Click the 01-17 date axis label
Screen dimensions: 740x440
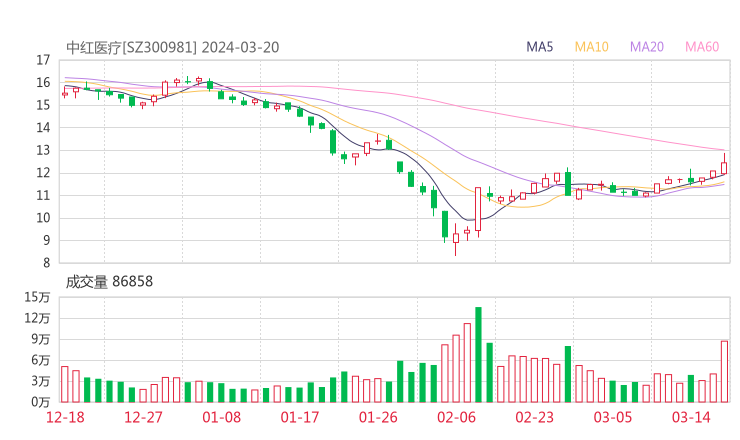pyautogui.click(x=300, y=417)
